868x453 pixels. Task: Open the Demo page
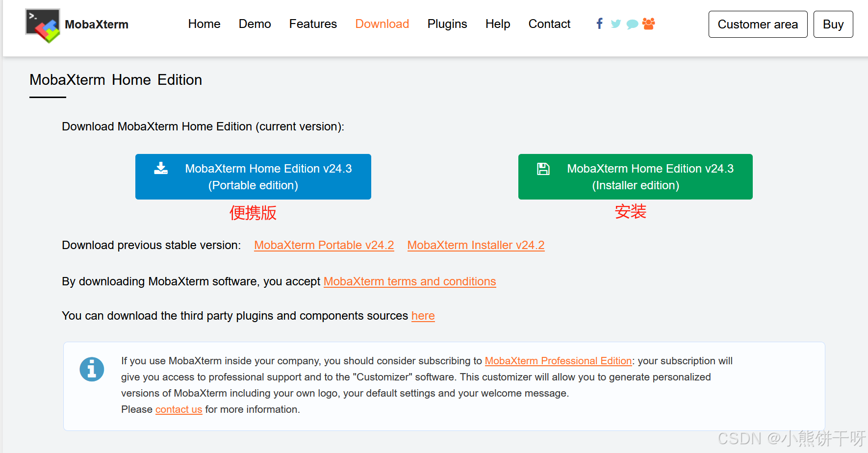coord(255,24)
